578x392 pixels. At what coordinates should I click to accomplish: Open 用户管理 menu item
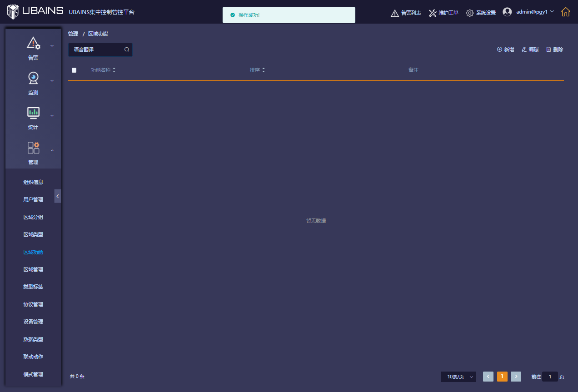pyautogui.click(x=33, y=199)
